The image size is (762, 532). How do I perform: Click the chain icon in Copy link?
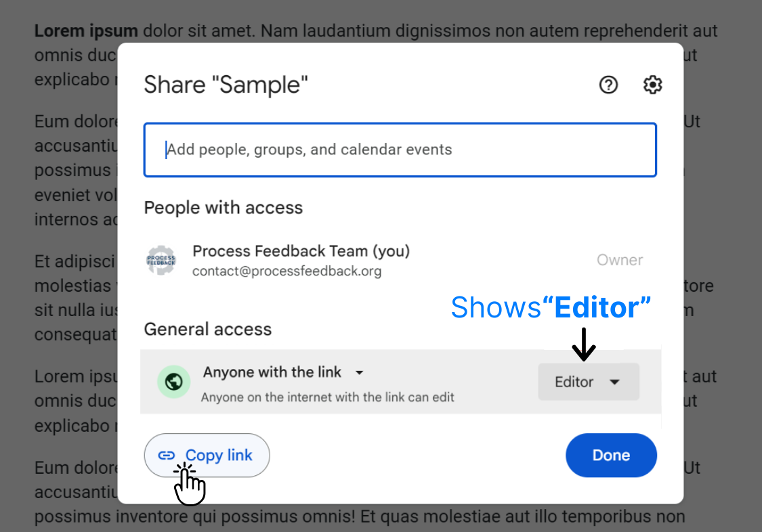pyautogui.click(x=167, y=456)
